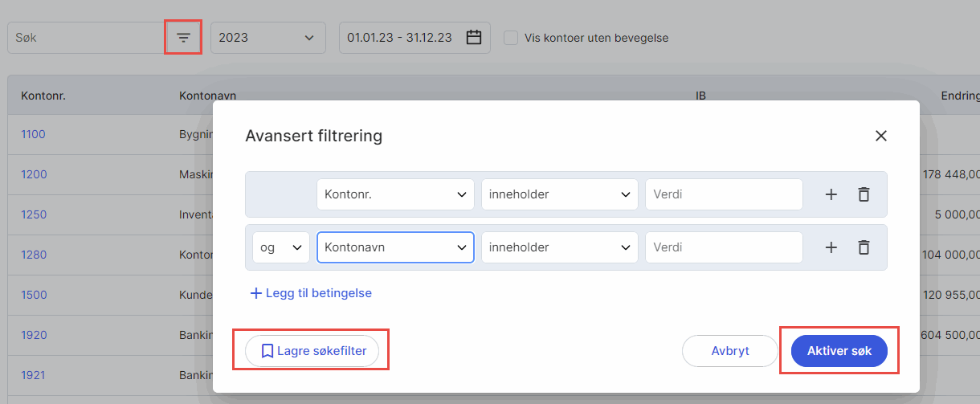Save filter with Lagre søkefilter
This screenshot has height=404, width=980.
point(312,351)
